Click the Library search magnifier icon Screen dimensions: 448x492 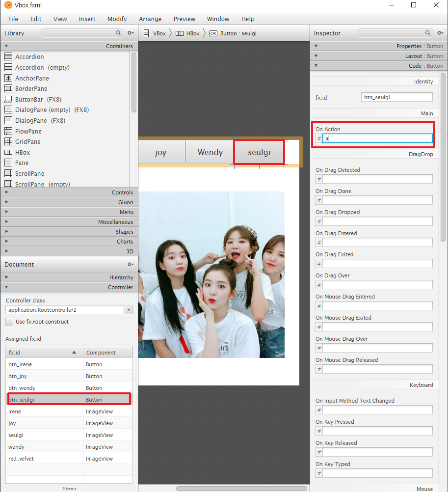(x=118, y=33)
